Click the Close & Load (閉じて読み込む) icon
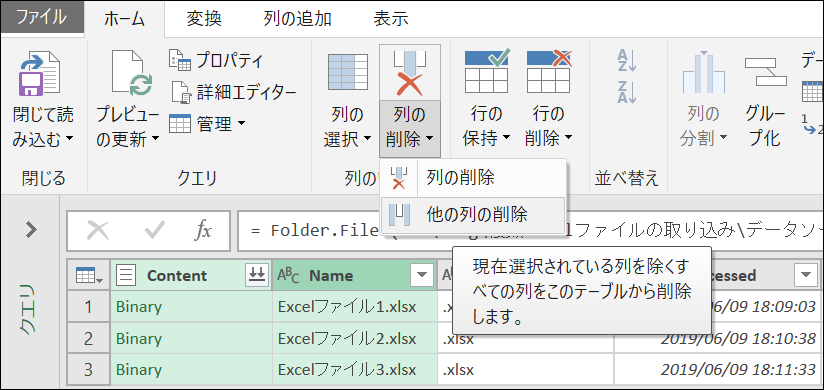Image resolution: width=824 pixels, height=390 pixels. pos(41,73)
